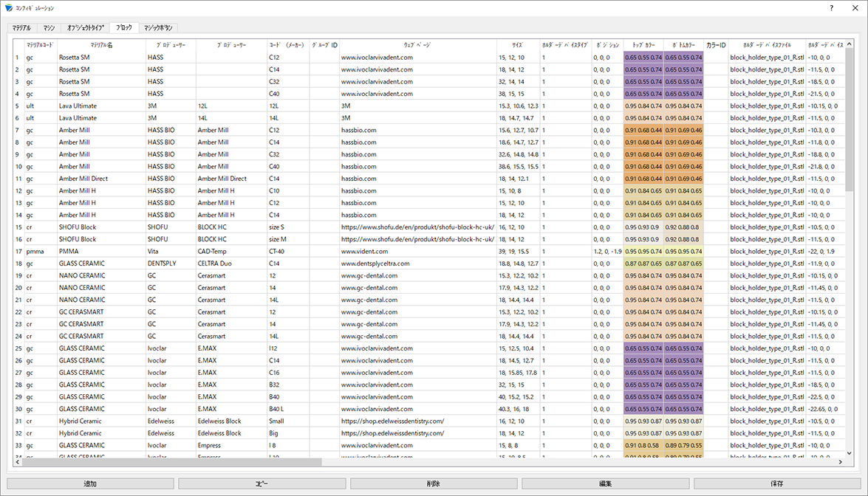Switch to the マテリアル tab
The height and width of the screenshot is (496, 868).
(x=21, y=27)
